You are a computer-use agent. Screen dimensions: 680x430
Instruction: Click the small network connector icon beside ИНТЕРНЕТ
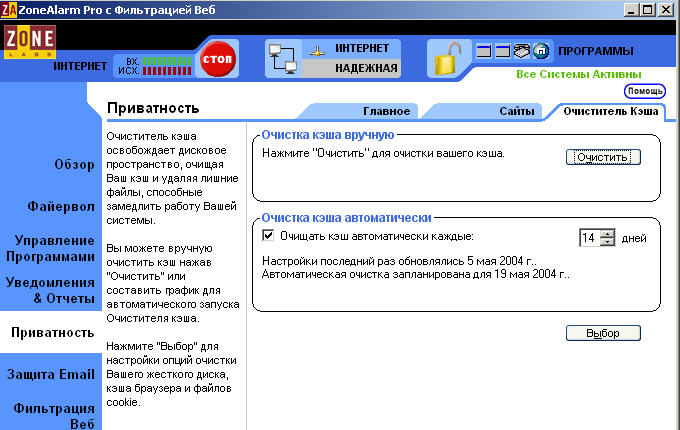[x=317, y=52]
